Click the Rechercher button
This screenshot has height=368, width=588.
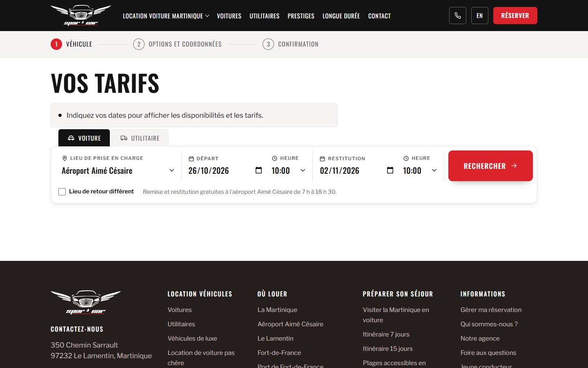490,166
